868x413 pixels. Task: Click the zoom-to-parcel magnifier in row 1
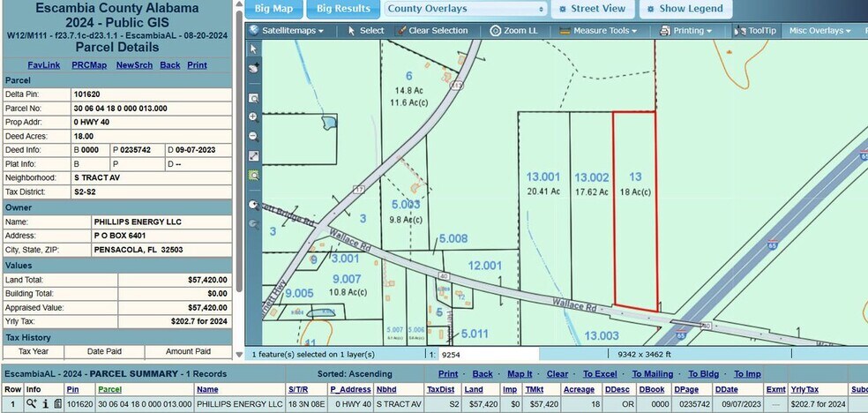(32, 405)
